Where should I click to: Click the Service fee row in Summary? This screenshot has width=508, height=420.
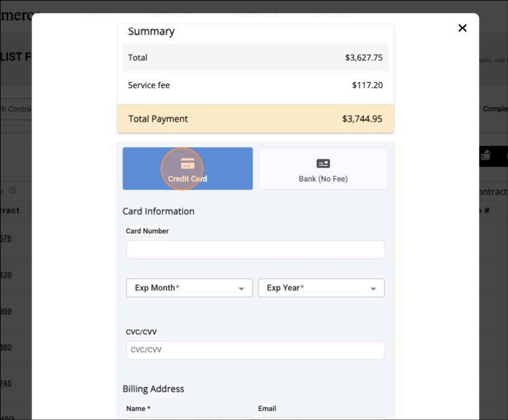click(x=255, y=85)
